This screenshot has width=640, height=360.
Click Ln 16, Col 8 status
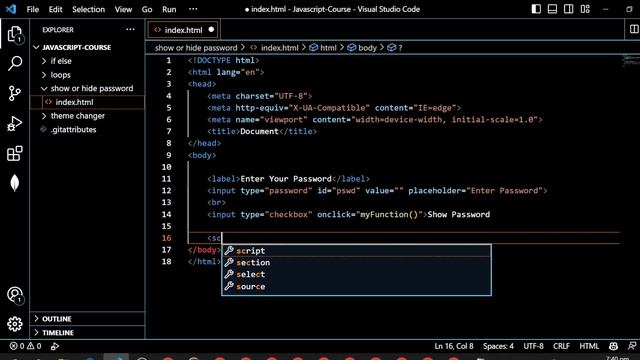click(454, 346)
